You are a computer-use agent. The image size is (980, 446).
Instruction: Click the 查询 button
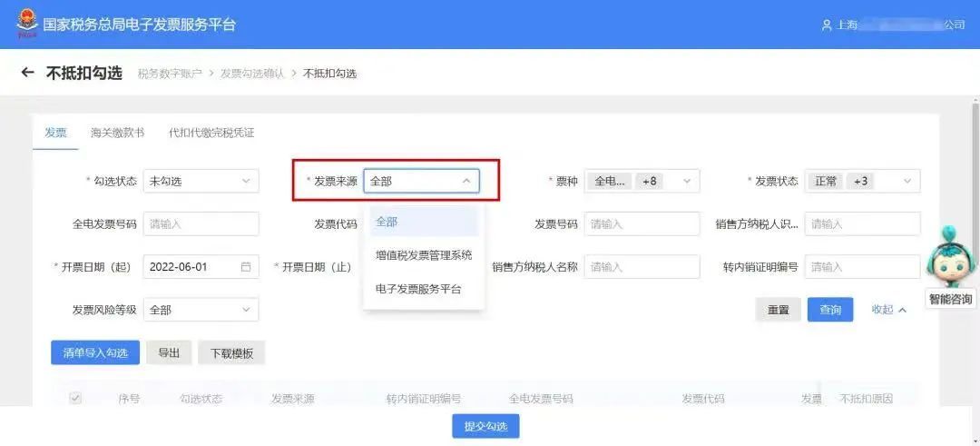click(x=830, y=310)
